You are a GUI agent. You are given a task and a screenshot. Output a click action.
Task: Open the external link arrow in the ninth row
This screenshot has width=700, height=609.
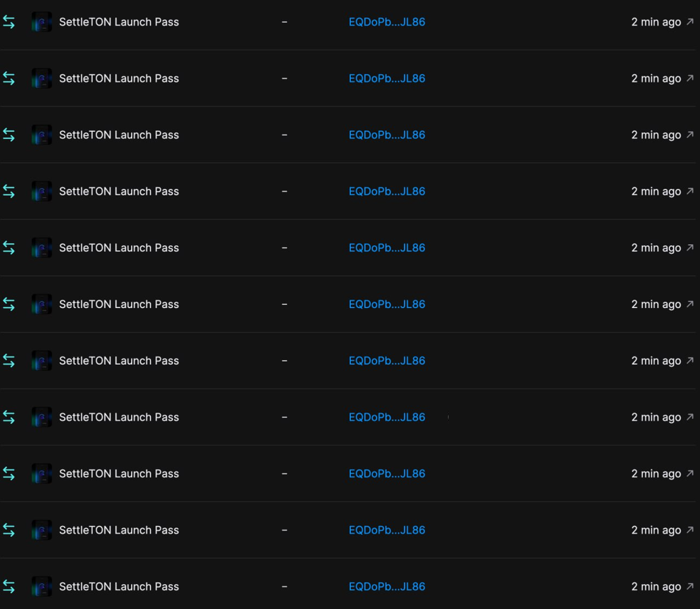[690, 473]
